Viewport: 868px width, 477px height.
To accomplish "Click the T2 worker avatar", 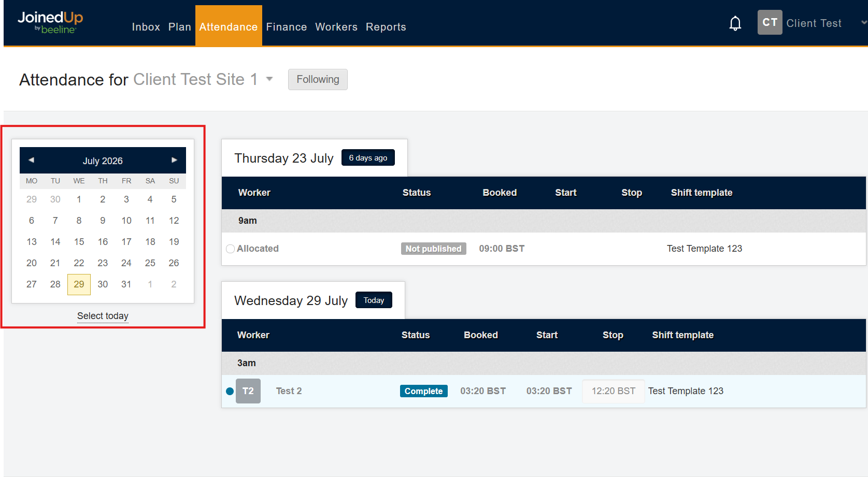I will [x=248, y=391].
